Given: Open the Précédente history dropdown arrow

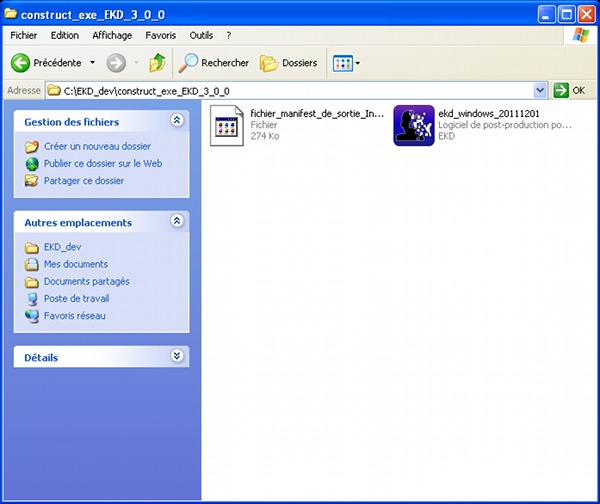Looking at the screenshot, I should click(x=92, y=62).
